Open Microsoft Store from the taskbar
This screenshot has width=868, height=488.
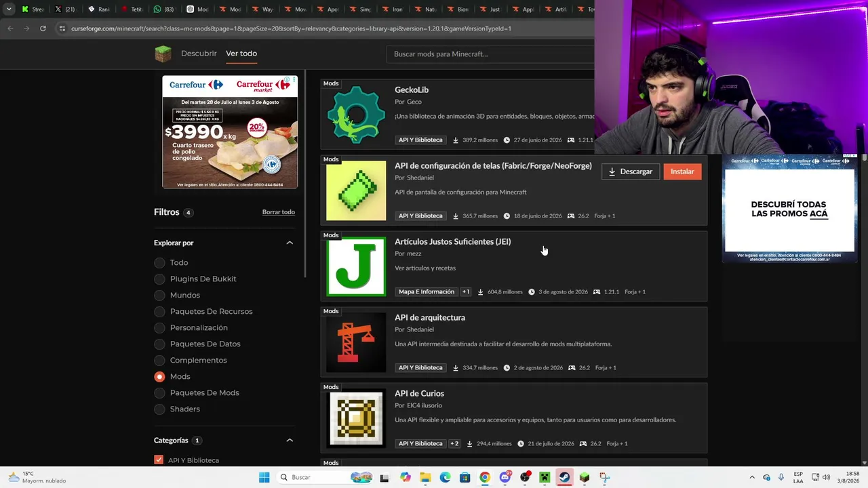(x=465, y=477)
